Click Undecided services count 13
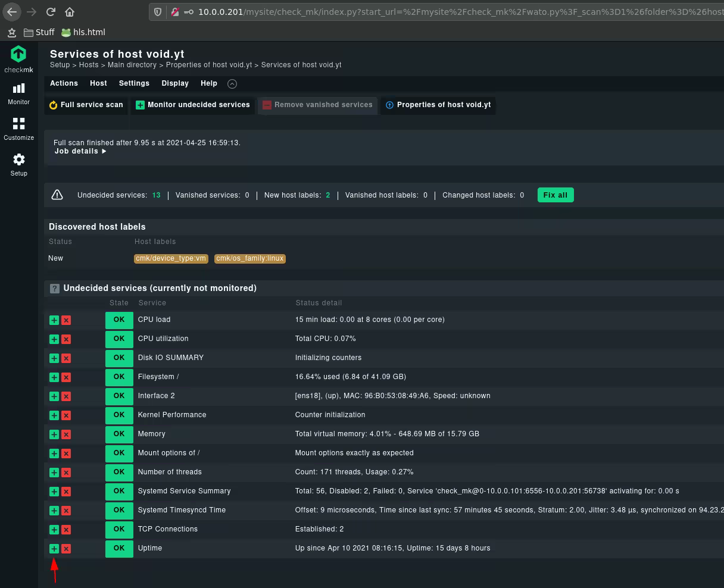The height and width of the screenshot is (588, 724). pos(156,195)
